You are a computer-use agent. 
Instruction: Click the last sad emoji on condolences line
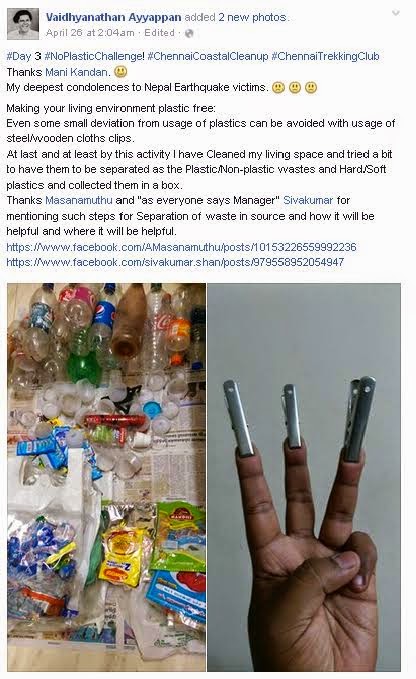tap(311, 87)
